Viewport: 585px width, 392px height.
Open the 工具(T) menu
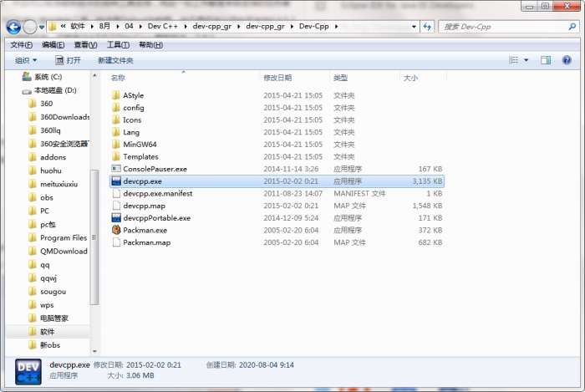(x=119, y=45)
